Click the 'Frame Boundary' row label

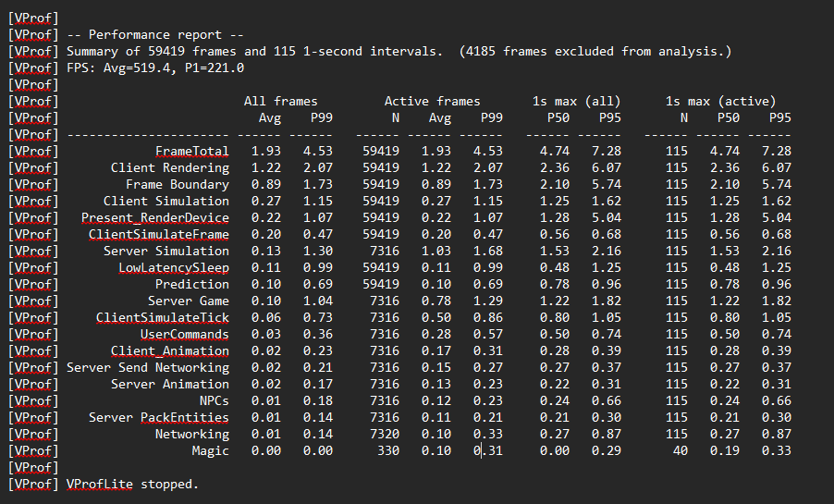pyautogui.click(x=178, y=184)
